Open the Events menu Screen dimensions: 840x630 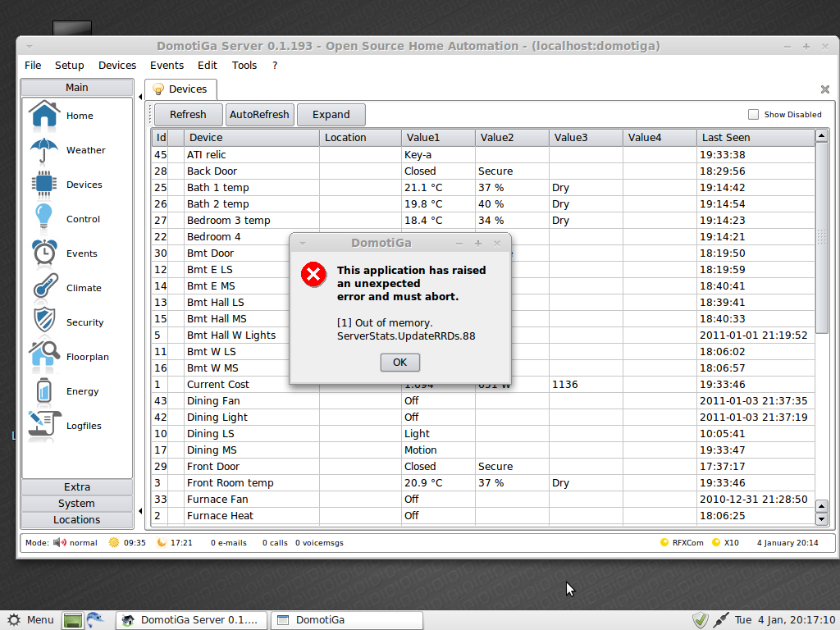pos(167,66)
